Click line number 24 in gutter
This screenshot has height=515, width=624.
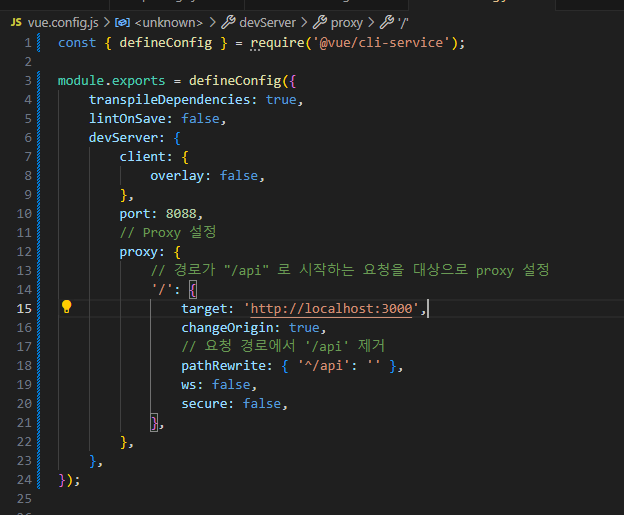pos(24,480)
